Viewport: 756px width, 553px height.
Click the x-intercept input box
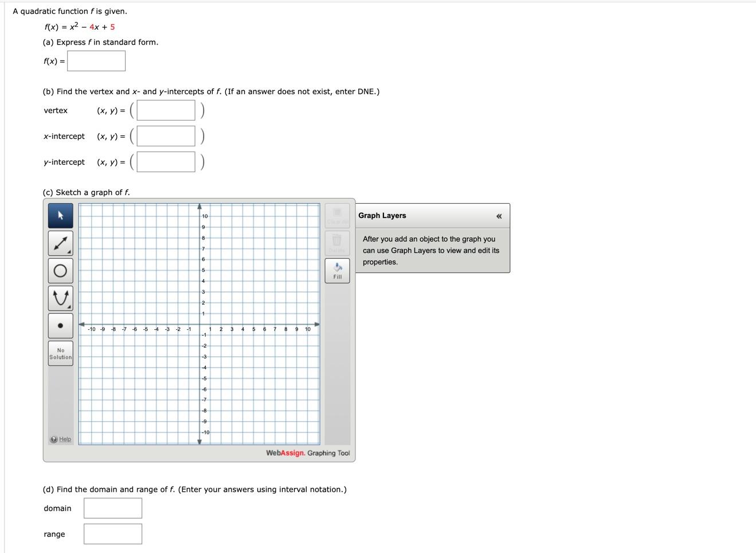(165, 136)
